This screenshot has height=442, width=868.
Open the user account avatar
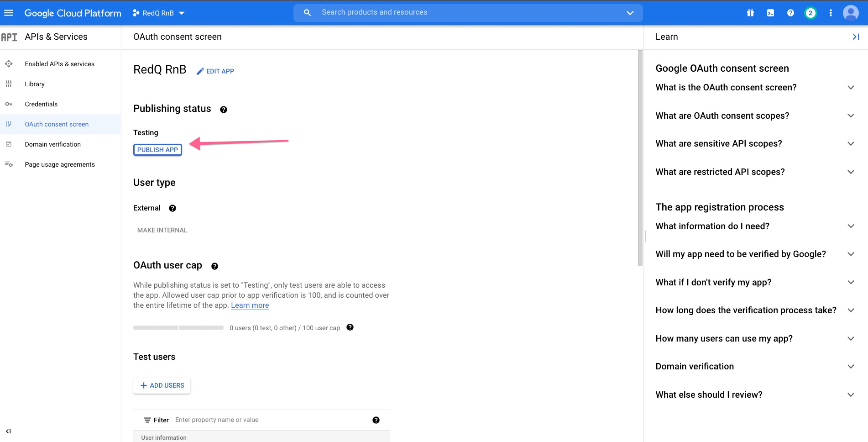[851, 13]
